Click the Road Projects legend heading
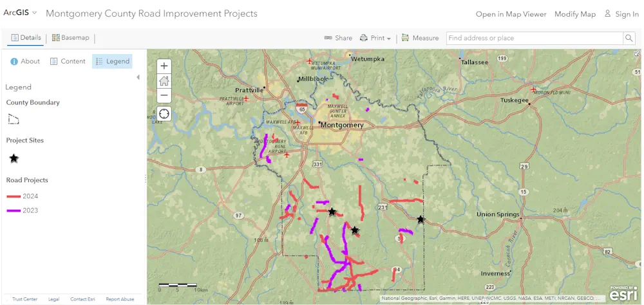Screen dimensions: 644x305 27,180
